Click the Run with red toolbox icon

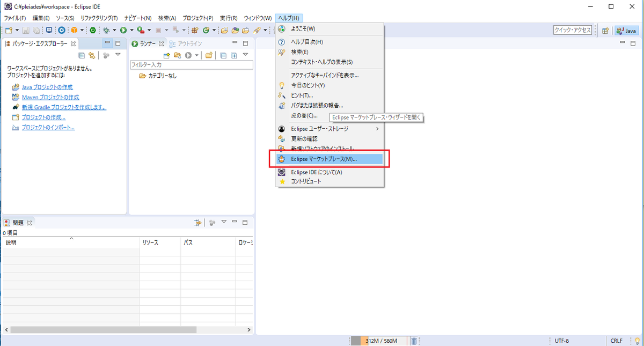tap(141, 31)
